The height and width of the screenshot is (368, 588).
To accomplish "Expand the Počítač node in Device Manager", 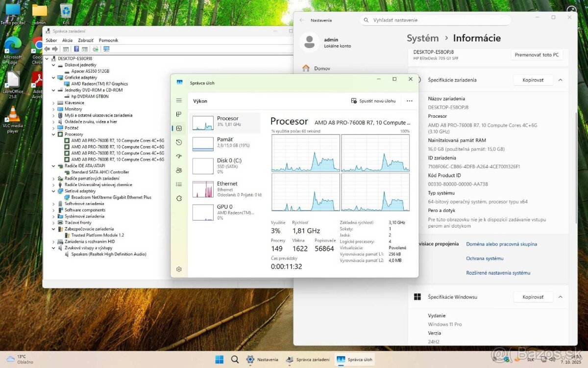I will coord(54,128).
